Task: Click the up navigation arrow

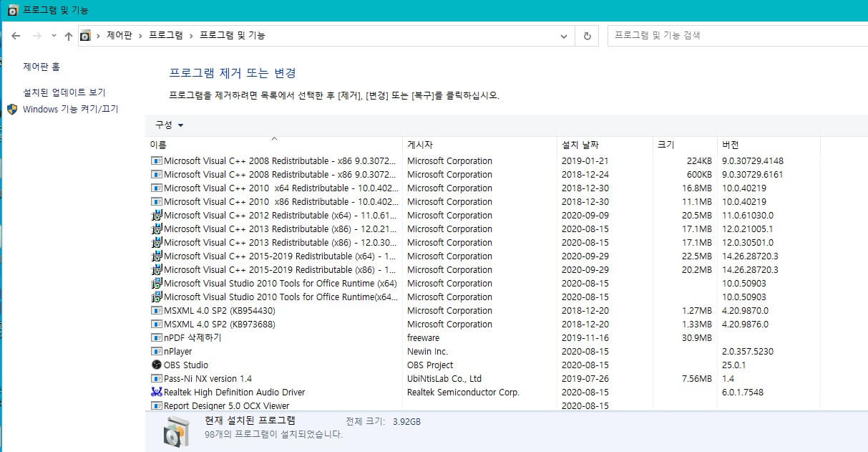Action: tap(68, 34)
